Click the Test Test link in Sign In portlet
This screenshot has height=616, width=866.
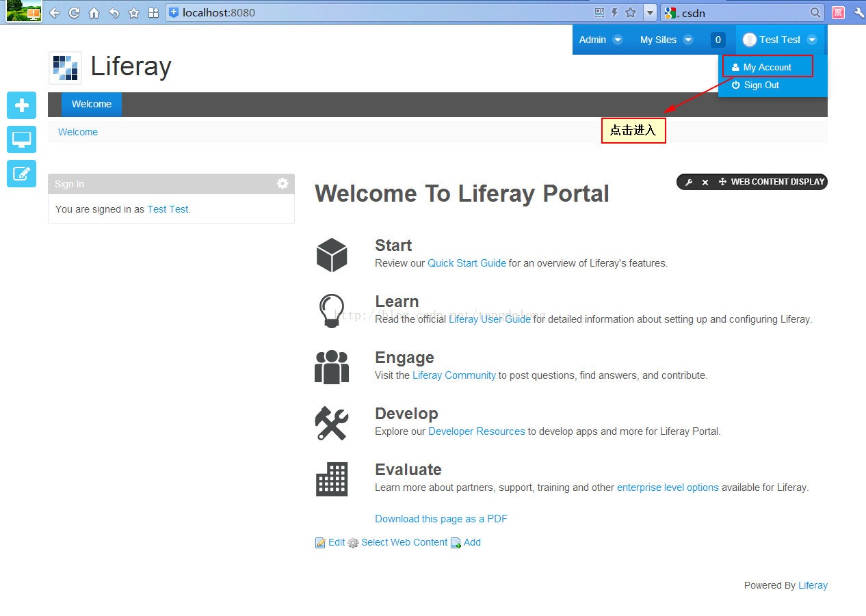[168, 209]
